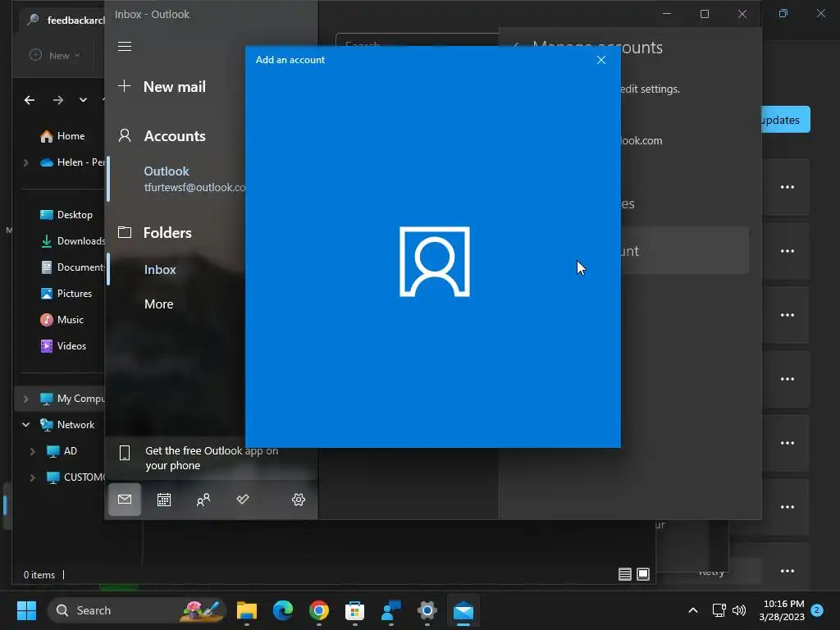The width and height of the screenshot is (840, 630).
Task: Open Feedback Hub from taskbar
Action: coord(391,610)
